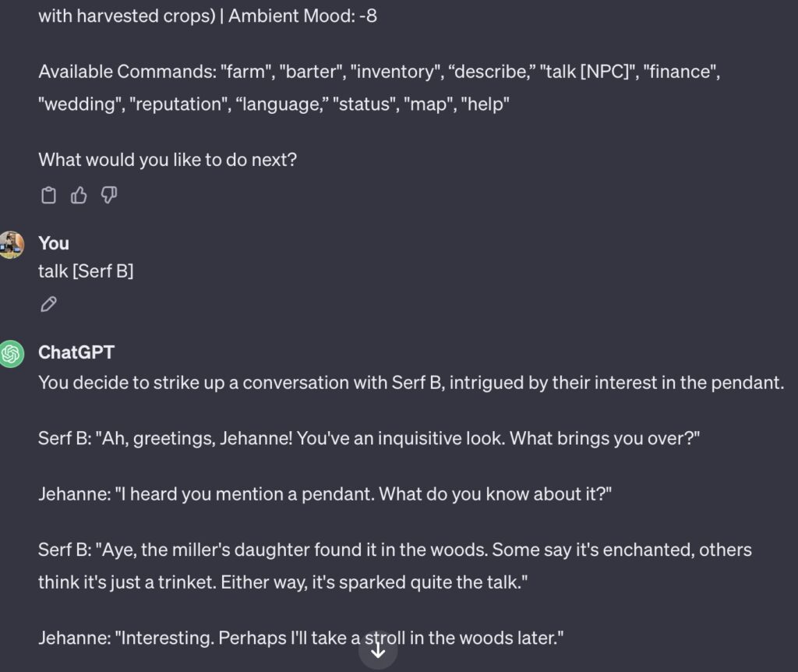Click the text 'think it's just a trinket'

(x=127, y=582)
